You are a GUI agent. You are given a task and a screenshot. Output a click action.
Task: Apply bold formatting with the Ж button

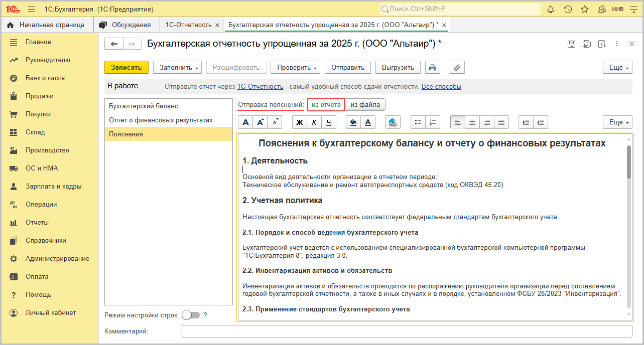(x=300, y=122)
